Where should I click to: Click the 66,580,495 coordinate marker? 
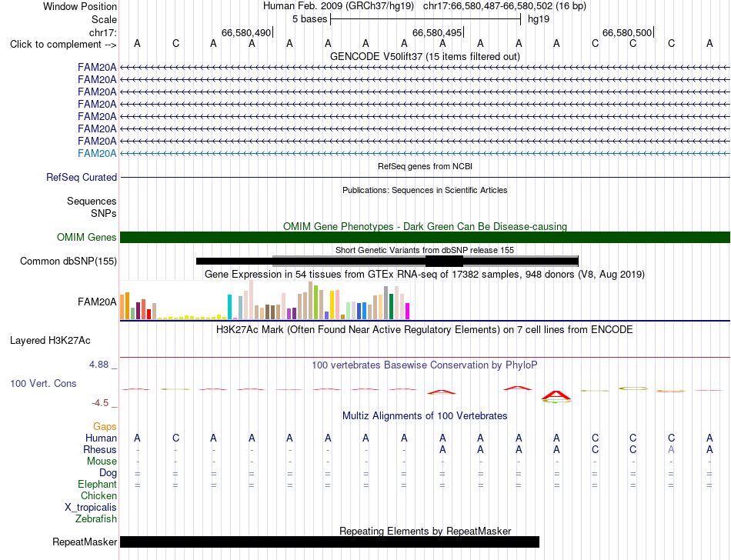(x=437, y=32)
